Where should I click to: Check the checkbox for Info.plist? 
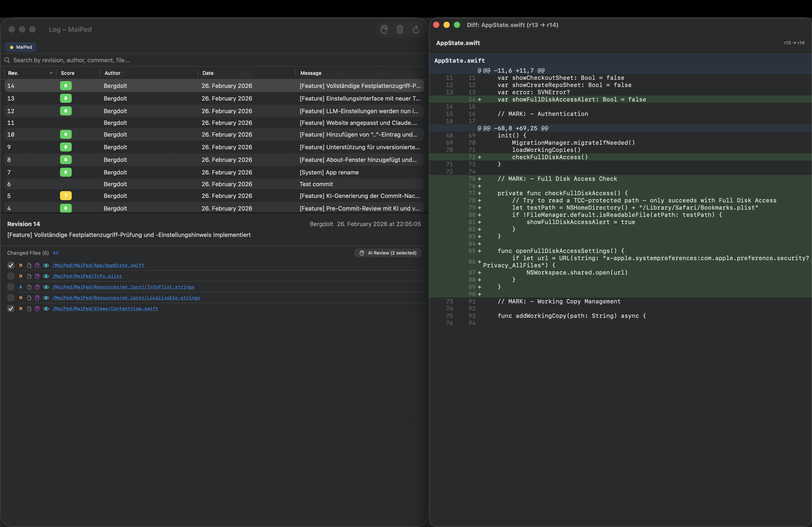11,276
